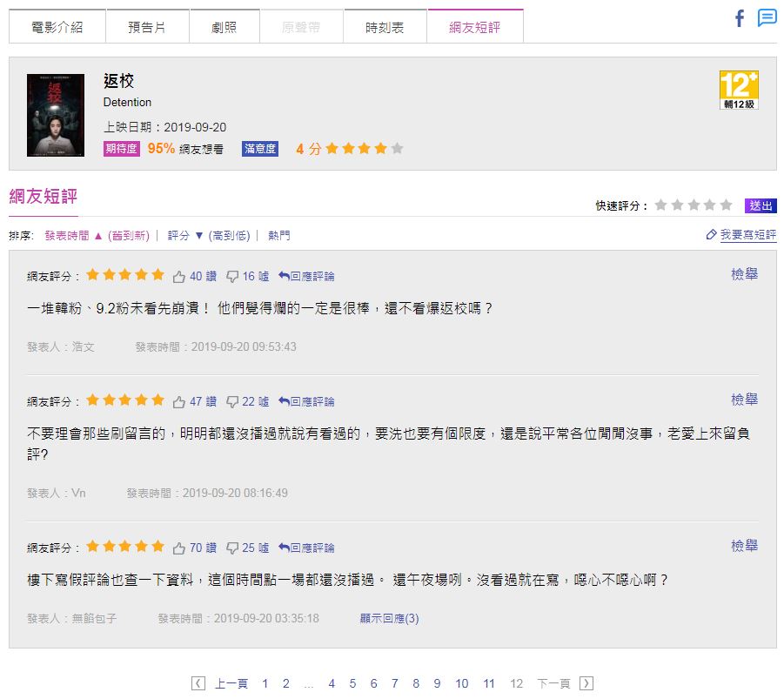Screen dimensions: 784x699
Task: Jump to page 10 of reviews
Action: click(461, 683)
